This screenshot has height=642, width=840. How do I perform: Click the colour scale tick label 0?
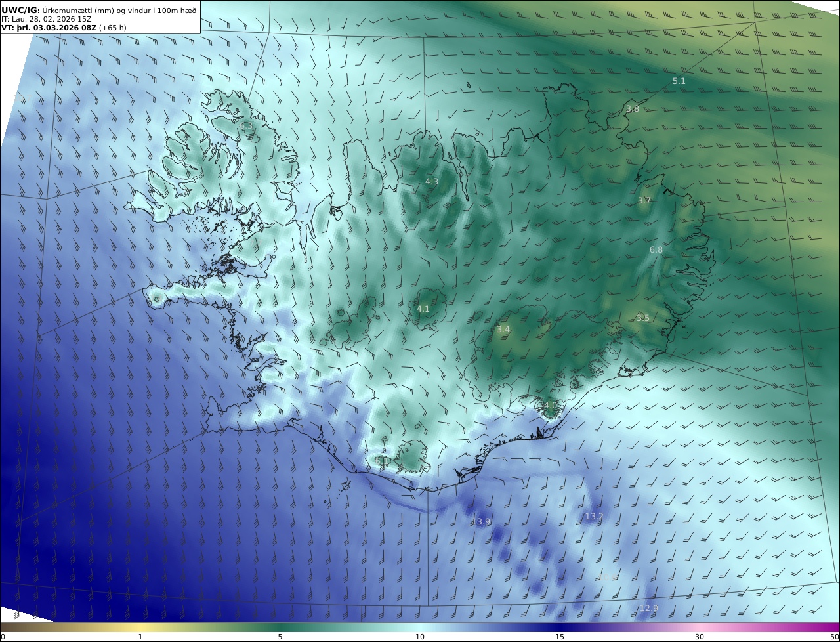coord(3,637)
